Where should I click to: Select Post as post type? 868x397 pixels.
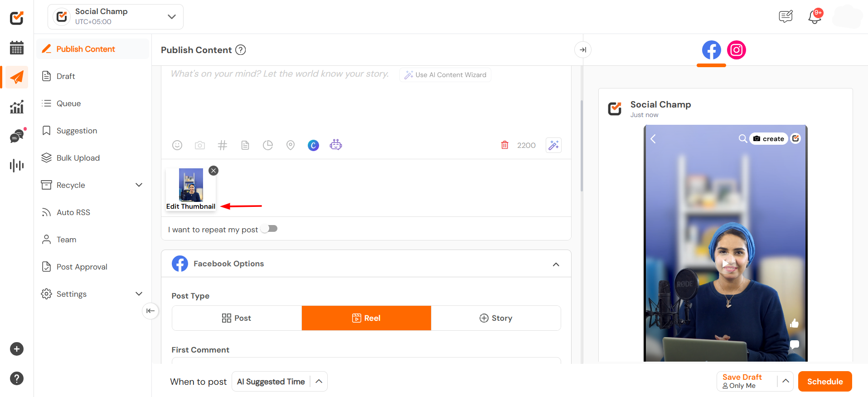[x=237, y=318]
